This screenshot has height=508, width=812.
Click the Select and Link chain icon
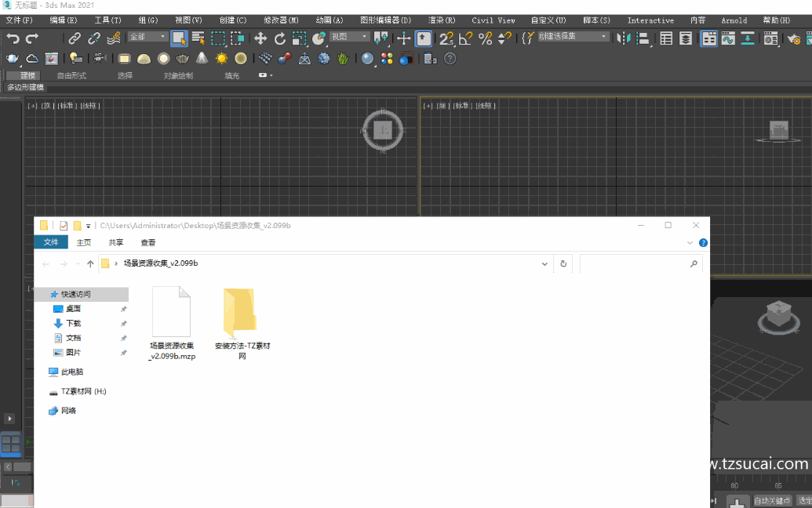pyautogui.click(x=75, y=38)
